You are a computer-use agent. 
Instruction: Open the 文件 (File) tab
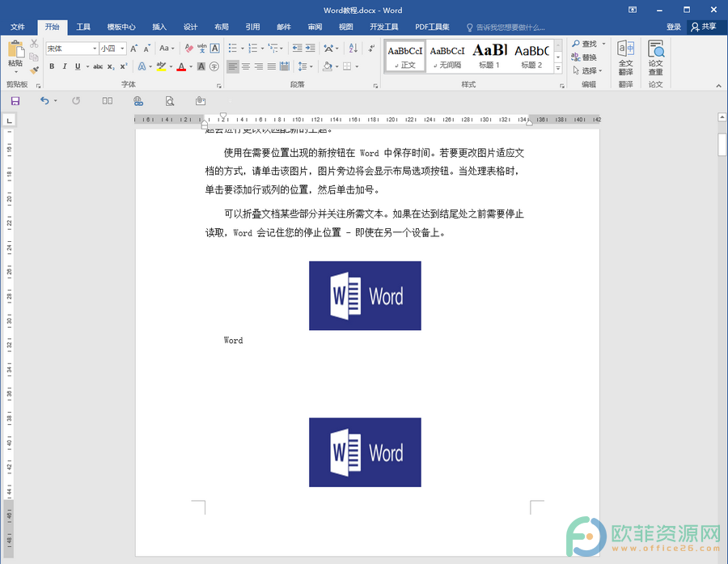coord(18,27)
